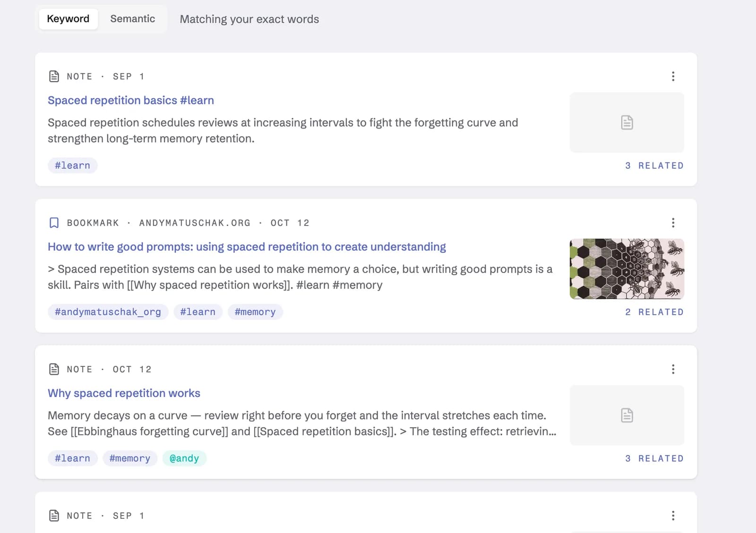Click the ANDYMATUSCHAK.ORG source label
The height and width of the screenshot is (533, 756).
coord(195,223)
